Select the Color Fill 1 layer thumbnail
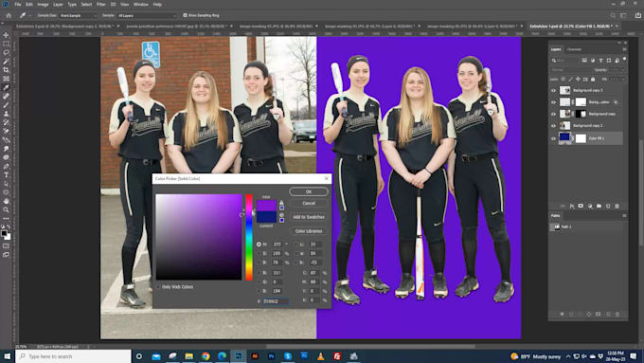644x363 pixels. (564, 138)
